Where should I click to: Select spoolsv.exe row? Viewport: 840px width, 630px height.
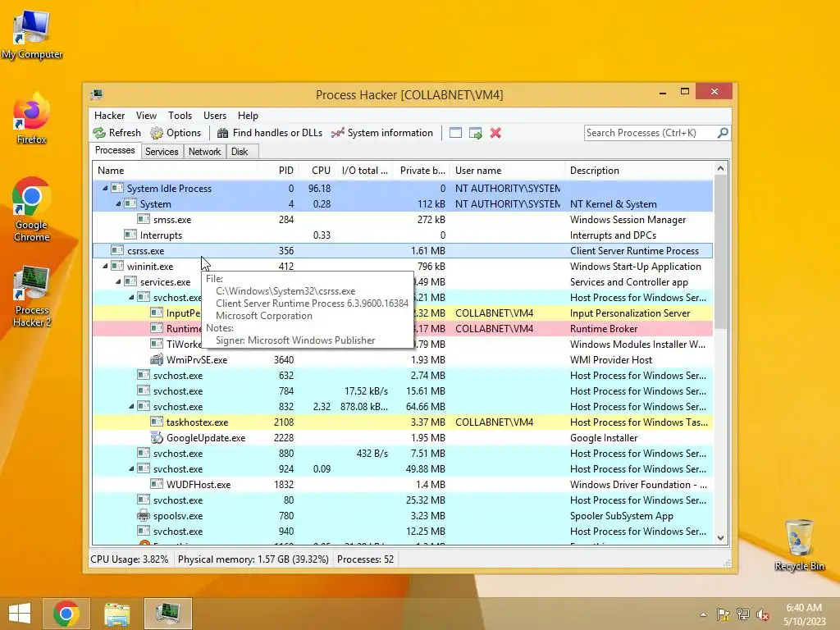click(x=403, y=515)
